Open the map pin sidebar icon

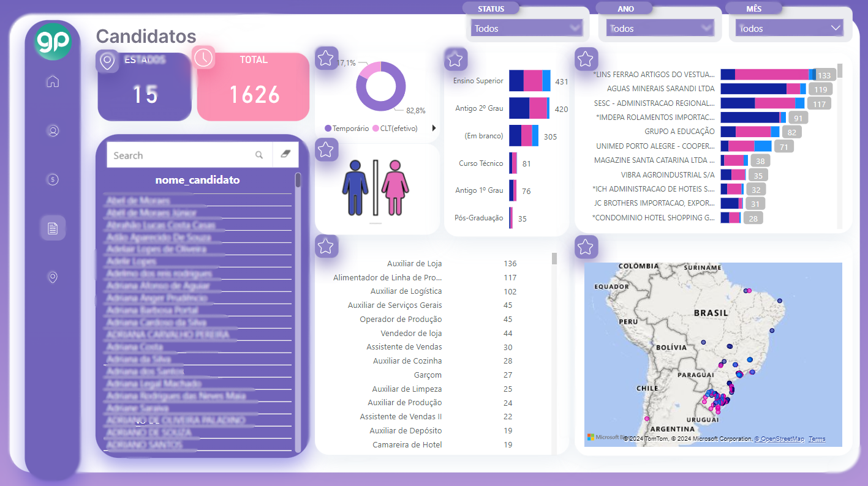tap(53, 277)
